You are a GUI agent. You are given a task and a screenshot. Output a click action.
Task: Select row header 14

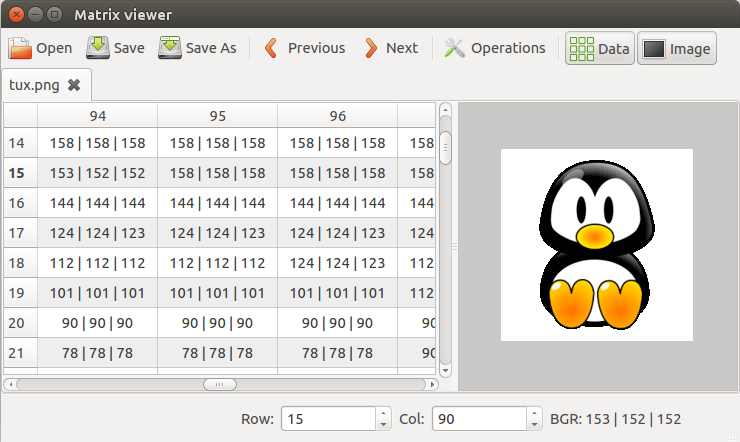pos(21,143)
